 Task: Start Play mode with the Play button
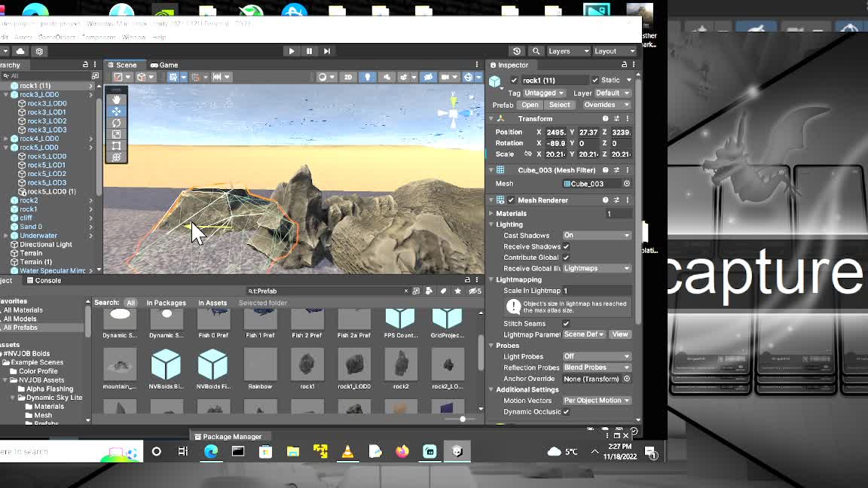coord(291,51)
